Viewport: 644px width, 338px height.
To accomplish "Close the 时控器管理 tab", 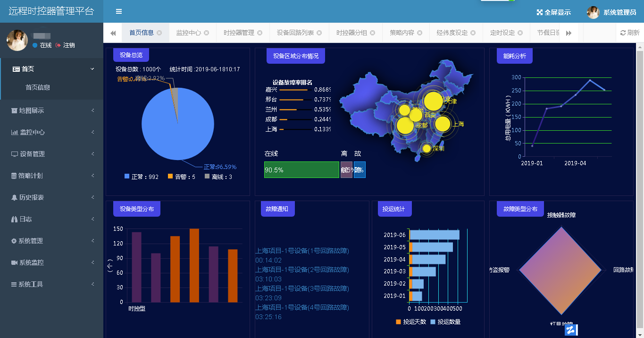I will tap(259, 33).
